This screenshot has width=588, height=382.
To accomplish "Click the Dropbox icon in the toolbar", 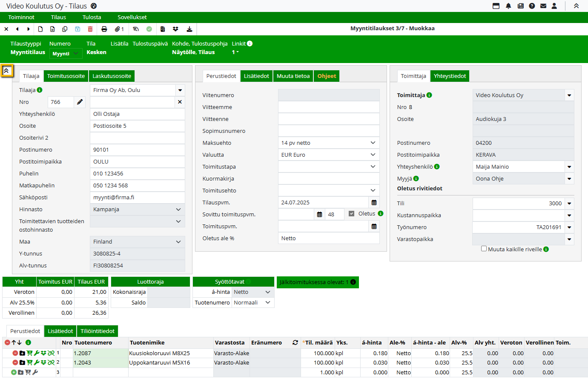I will (175, 29).
